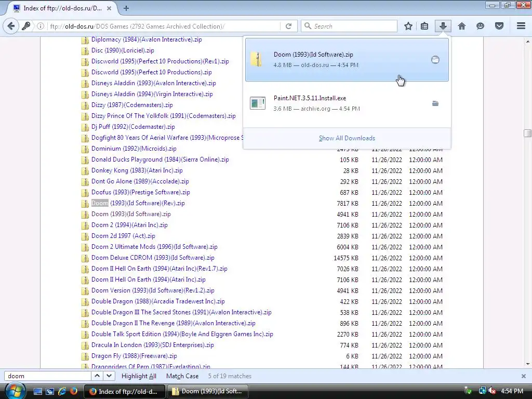Open Dracula In London (1993) zip link
The width and height of the screenshot is (532, 399).
coord(152,345)
